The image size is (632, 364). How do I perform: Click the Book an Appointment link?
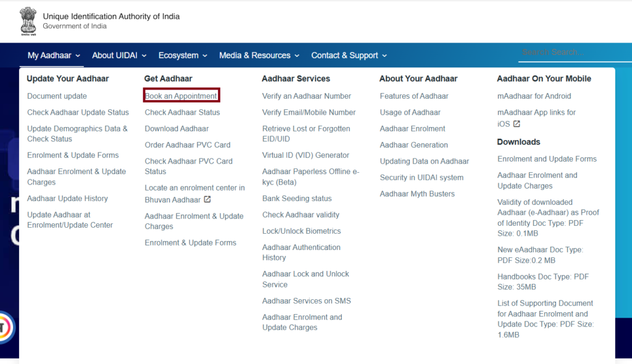pyautogui.click(x=181, y=96)
